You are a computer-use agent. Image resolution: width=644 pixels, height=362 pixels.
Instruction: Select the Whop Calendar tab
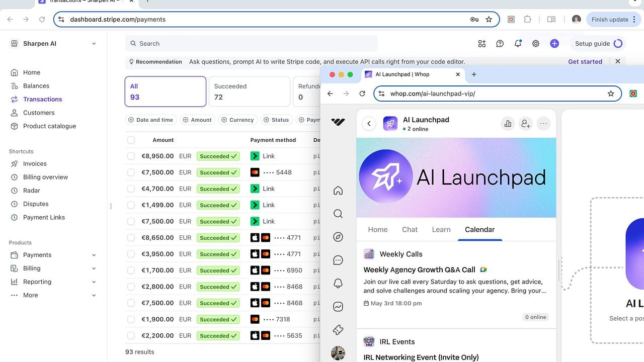480,229
